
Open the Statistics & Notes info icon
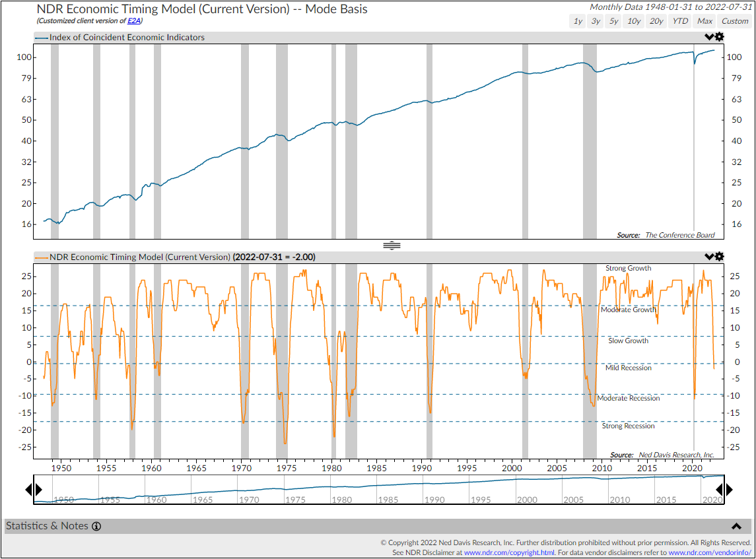[x=96, y=526]
